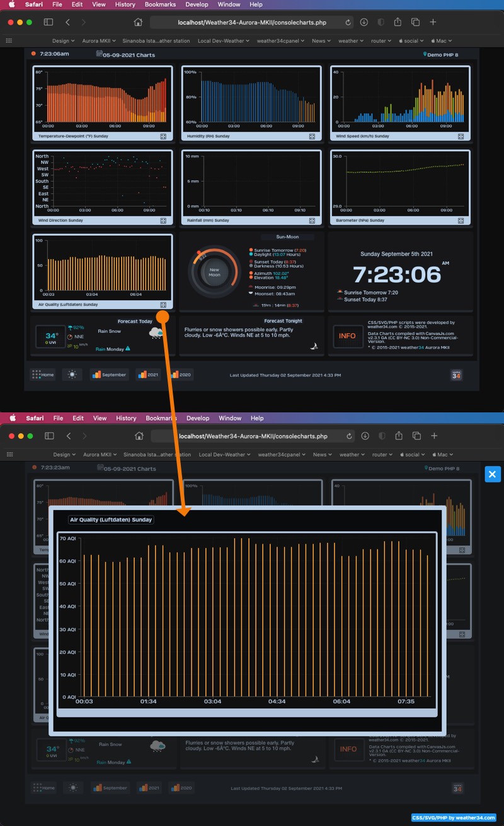This screenshot has width=504, height=826.
Task: Show tab overview in the lower Safari window
Action: [417, 436]
